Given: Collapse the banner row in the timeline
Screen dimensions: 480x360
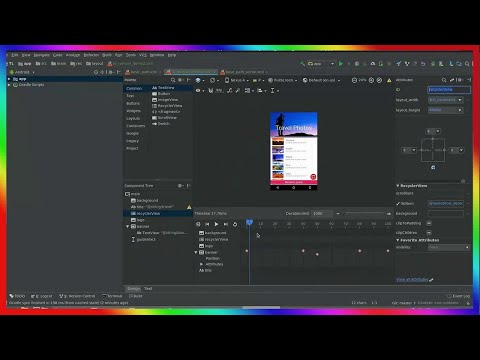Looking at the screenshot, I should pyautogui.click(x=196, y=253).
